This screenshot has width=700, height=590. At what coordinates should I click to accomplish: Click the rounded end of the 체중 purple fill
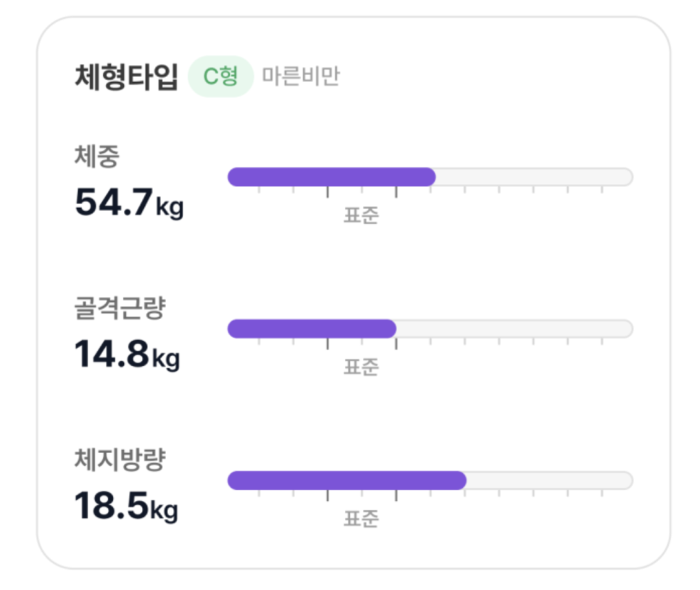[x=430, y=177]
